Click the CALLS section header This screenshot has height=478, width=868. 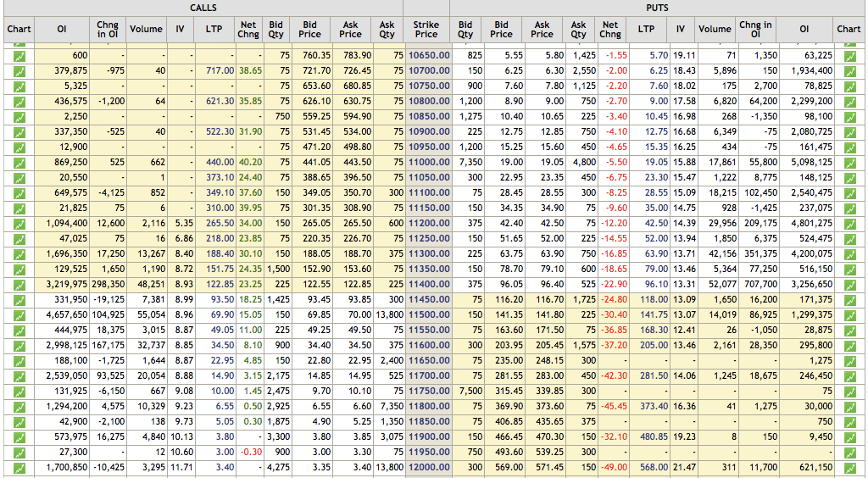tap(203, 8)
